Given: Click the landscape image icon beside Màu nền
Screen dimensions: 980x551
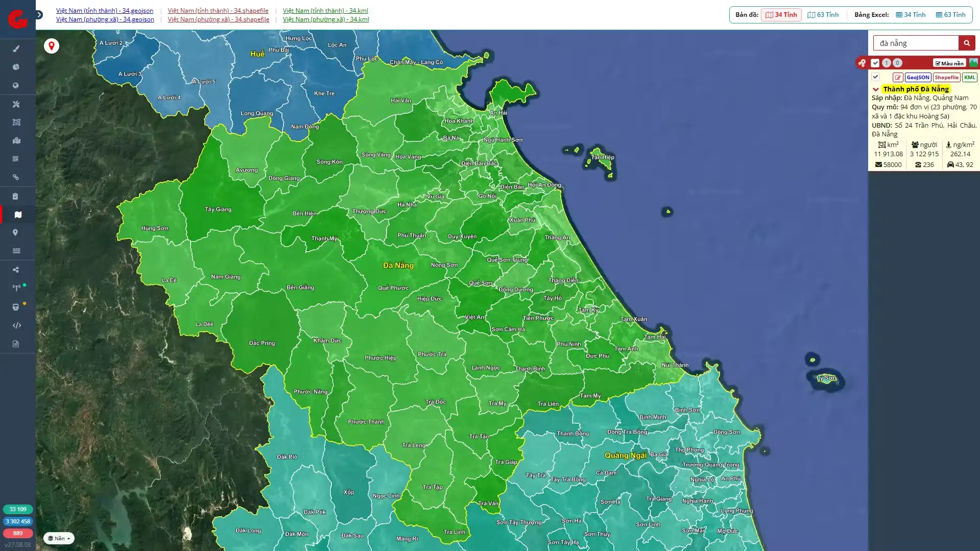Looking at the screenshot, I should coord(973,63).
